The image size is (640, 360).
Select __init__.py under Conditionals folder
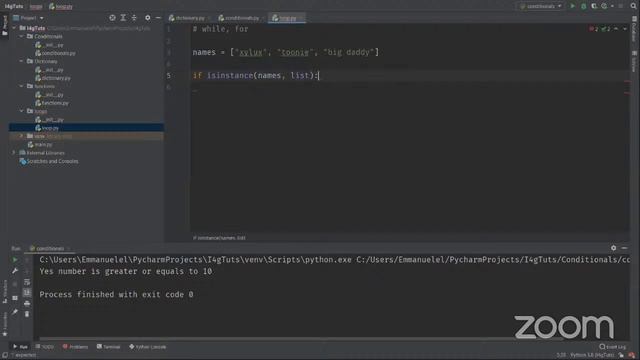click(49, 45)
